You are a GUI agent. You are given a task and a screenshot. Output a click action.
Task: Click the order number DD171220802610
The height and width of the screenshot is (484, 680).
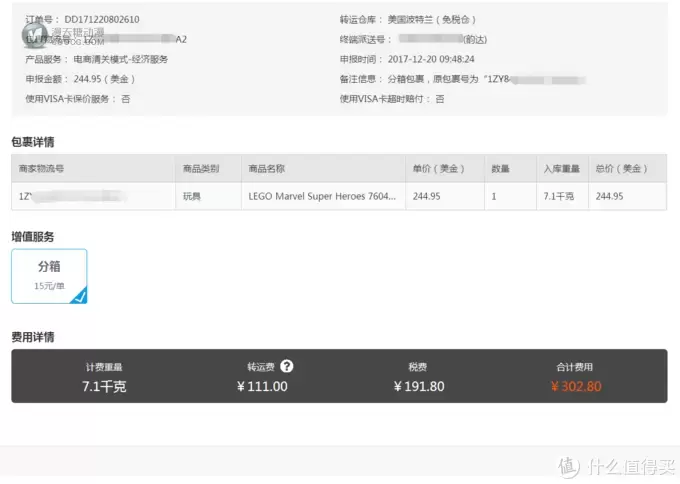(102, 20)
